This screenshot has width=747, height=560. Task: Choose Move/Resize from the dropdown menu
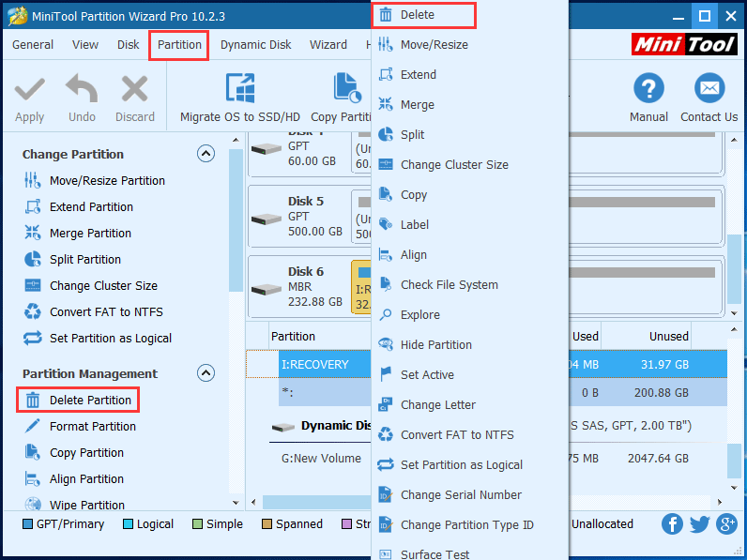(x=470, y=45)
